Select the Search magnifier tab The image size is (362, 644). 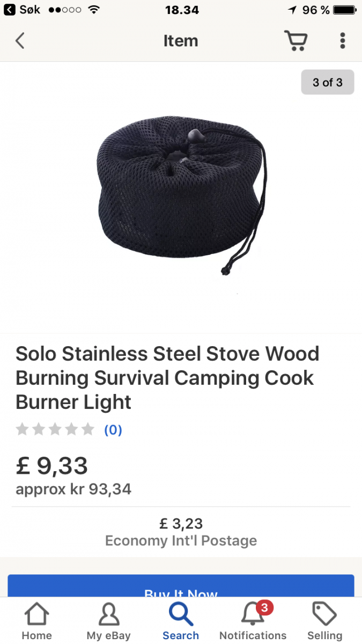point(181,621)
